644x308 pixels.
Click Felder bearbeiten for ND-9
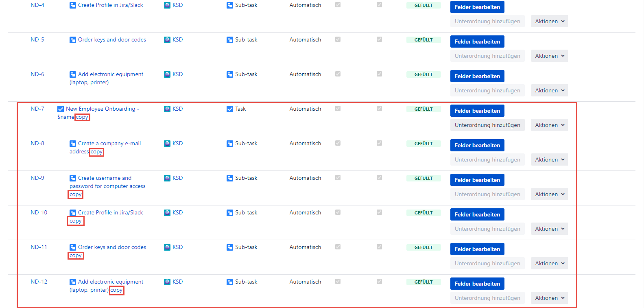point(477,180)
